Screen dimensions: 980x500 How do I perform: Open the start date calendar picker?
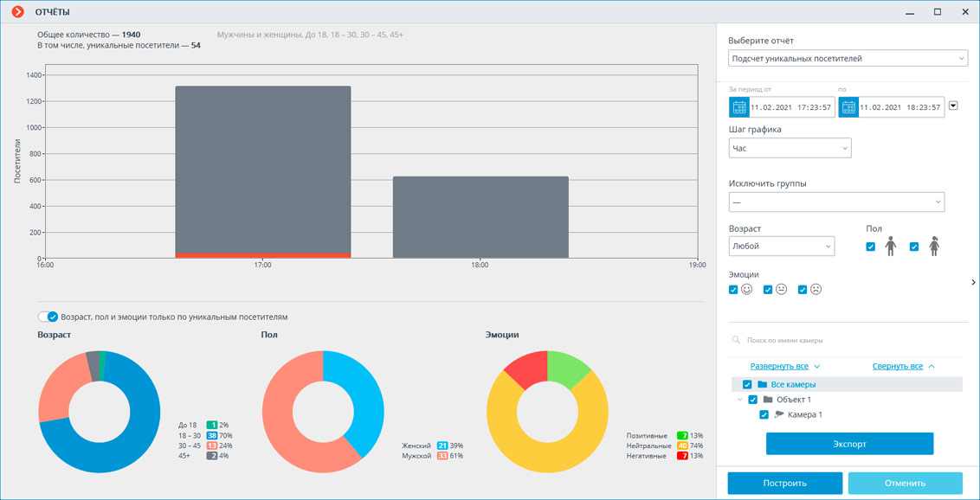point(739,107)
